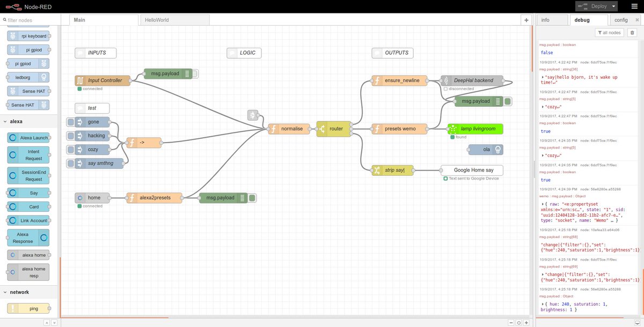
Task: Expand the raw propertyset debug object
Action: [x=543, y=204]
